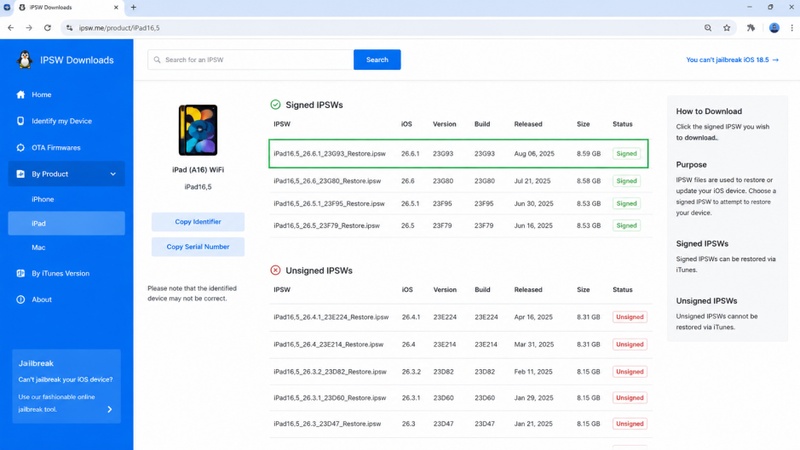Click the By iTunes Version icon
The height and width of the screenshot is (450, 800).
20,273
